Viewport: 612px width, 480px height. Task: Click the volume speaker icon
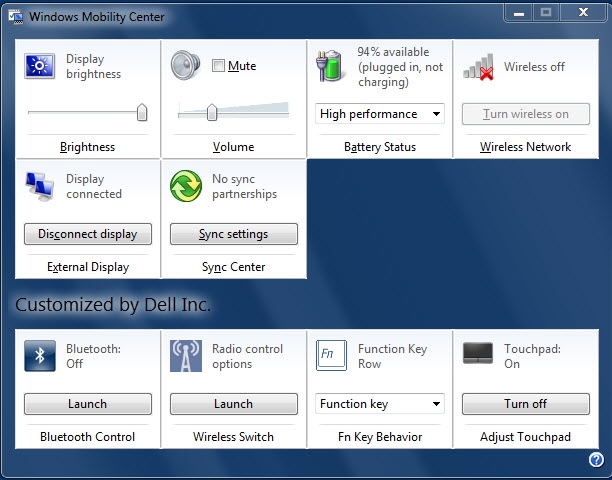(185, 65)
